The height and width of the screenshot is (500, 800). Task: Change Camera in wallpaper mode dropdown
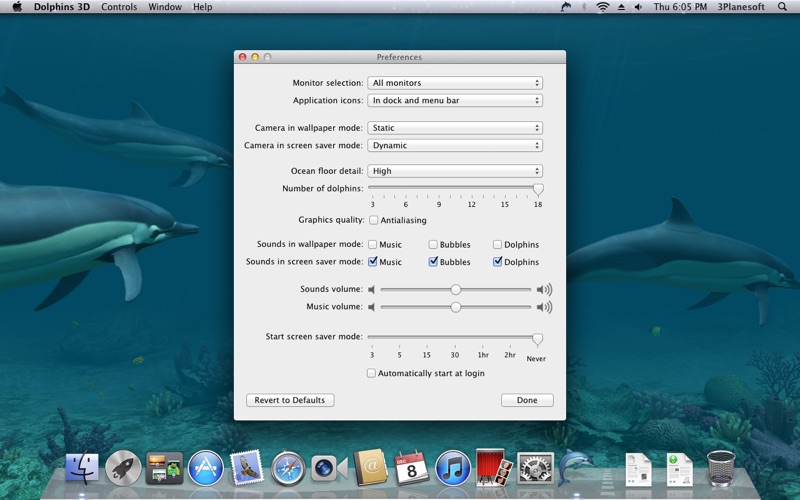(455, 128)
